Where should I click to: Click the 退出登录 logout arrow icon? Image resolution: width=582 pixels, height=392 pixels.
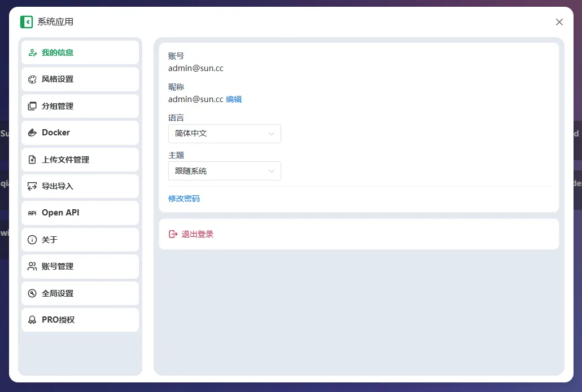[x=172, y=234]
